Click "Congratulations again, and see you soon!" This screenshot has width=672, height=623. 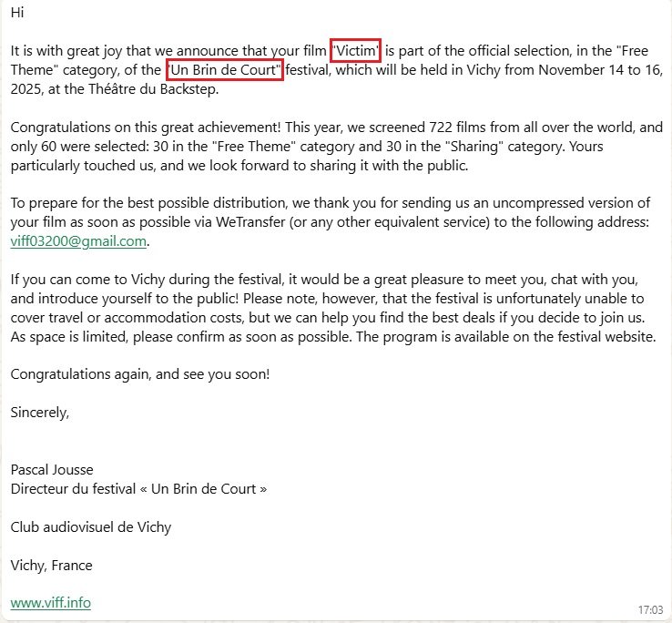click(x=140, y=374)
